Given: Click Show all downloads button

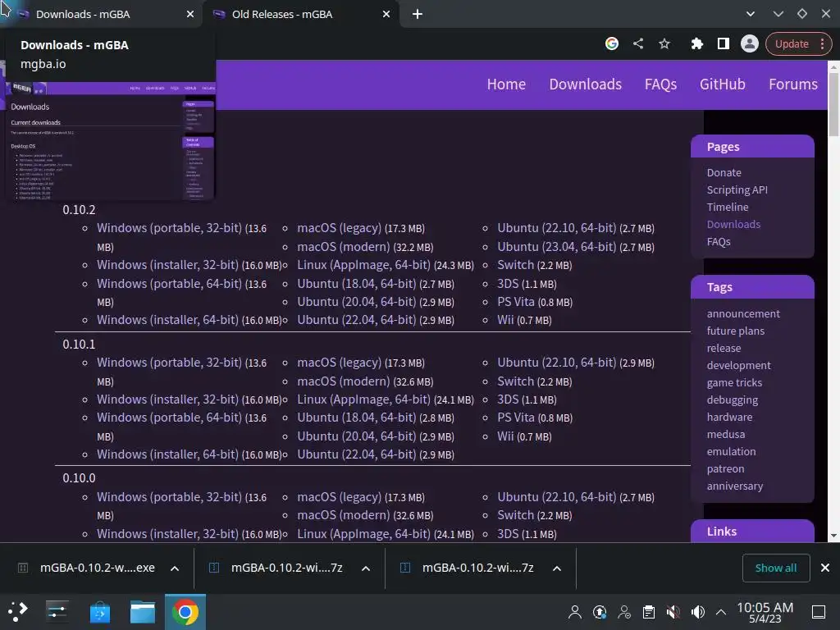Looking at the screenshot, I should pos(776,568).
